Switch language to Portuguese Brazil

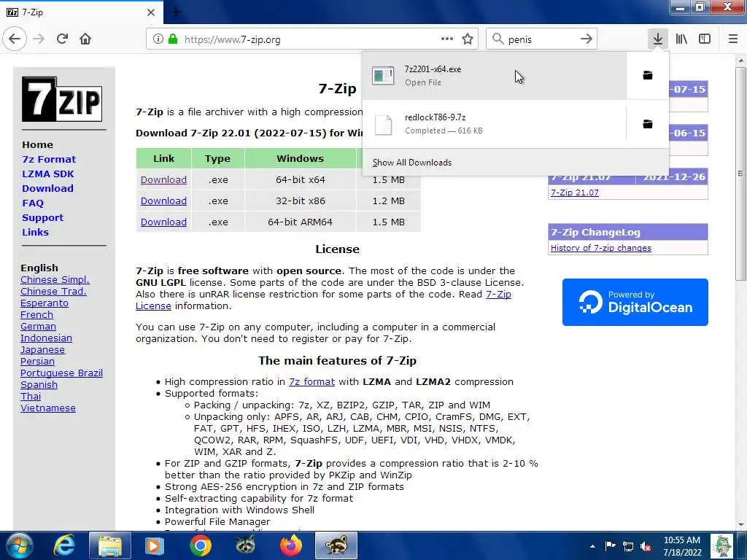tap(61, 373)
